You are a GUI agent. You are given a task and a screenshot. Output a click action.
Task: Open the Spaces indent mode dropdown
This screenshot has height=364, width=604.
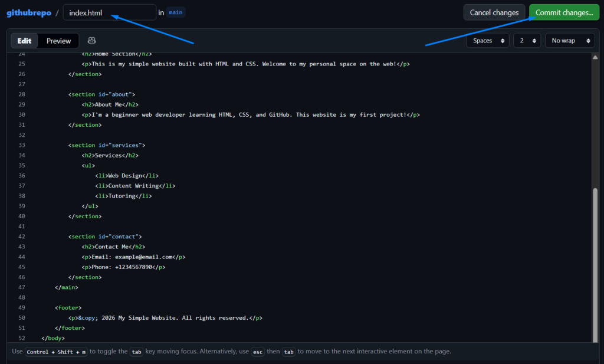pyautogui.click(x=488, y=41)
